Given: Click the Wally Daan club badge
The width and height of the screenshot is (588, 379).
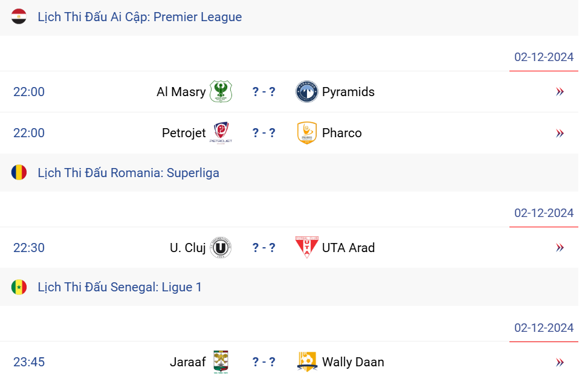Looking at the screenshot, I should point(307,361).
